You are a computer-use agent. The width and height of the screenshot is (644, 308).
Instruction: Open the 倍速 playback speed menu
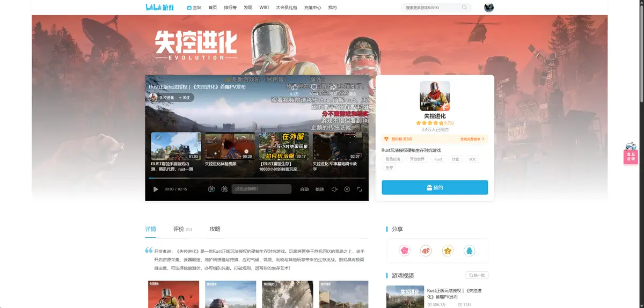point(320,189)
